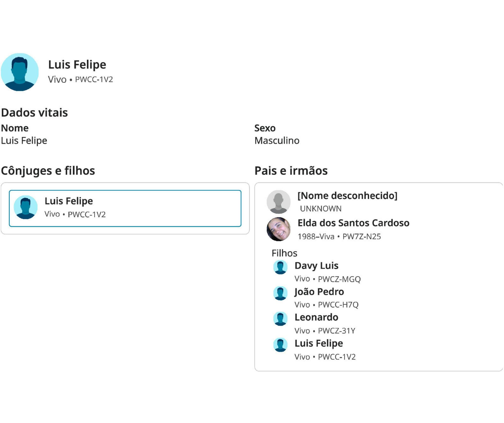Click the child-list Luis Felipe avatar
The image size is (504, 423).
point(280,345)
